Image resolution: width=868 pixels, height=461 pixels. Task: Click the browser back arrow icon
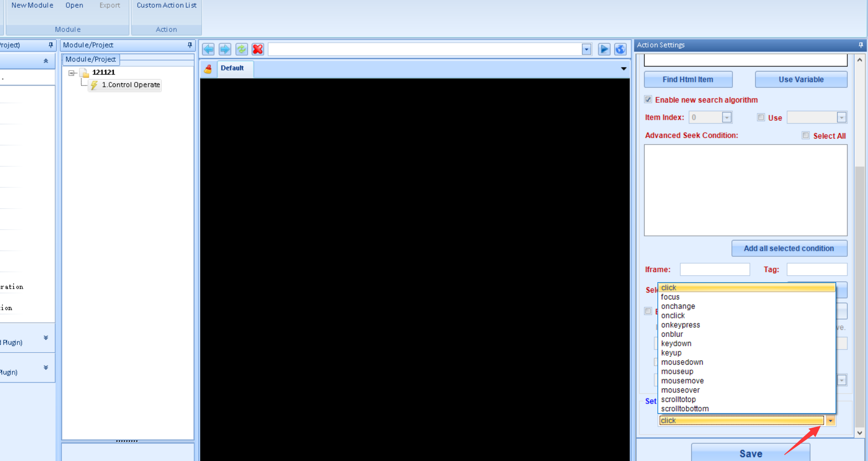(209, 49)
